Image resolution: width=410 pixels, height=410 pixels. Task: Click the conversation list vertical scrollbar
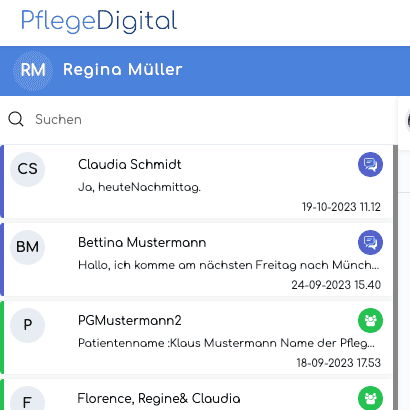point(396,277)
